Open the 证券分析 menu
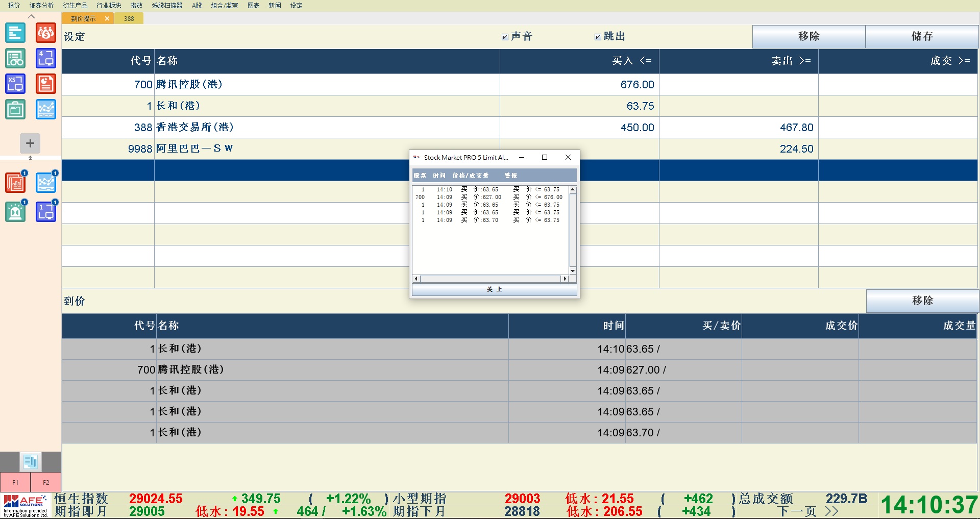 41,6
